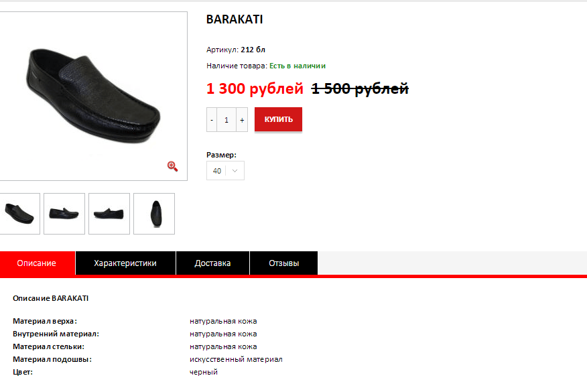Open the Отзывы reviews tab
The image size is (587, 392).
click(283, 263)
